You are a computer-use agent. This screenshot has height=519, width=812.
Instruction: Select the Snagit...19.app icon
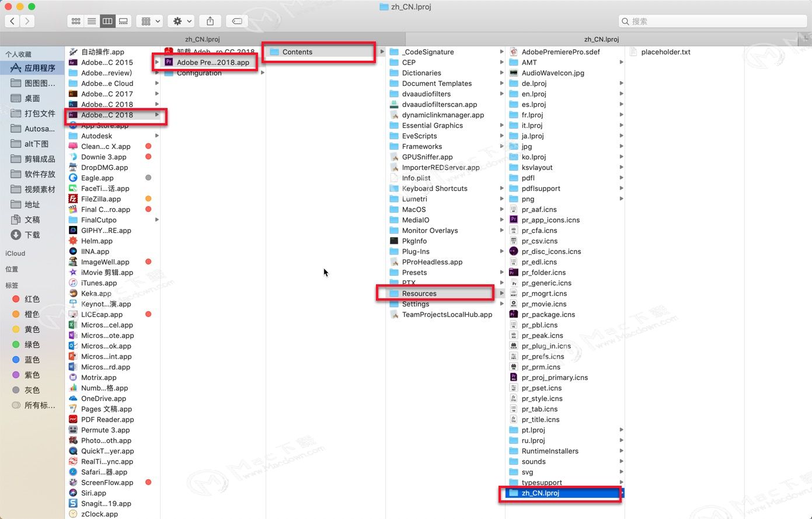pyautogui.click(x=73, y=504)
